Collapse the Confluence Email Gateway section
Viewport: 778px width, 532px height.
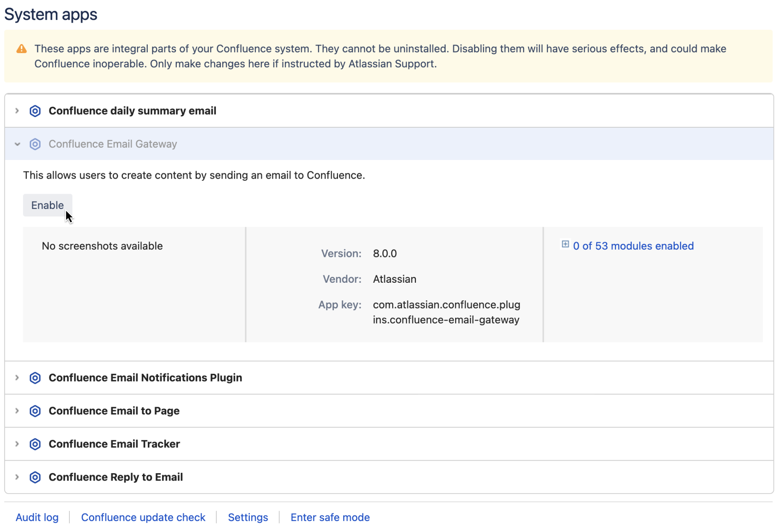[17, 144]
